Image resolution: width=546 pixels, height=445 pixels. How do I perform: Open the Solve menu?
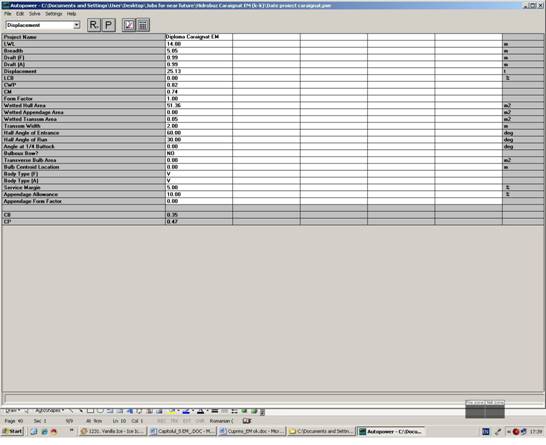(34, 14)
